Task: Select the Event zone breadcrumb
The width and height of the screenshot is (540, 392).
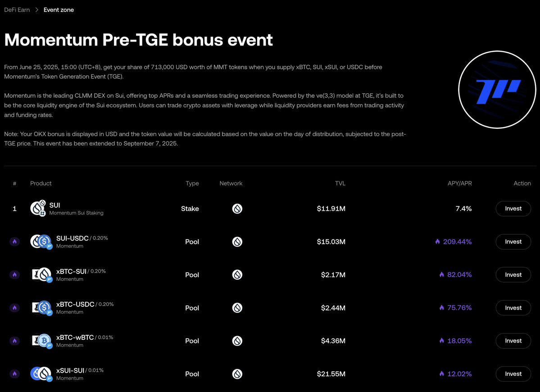Action: tap(59, 9)
